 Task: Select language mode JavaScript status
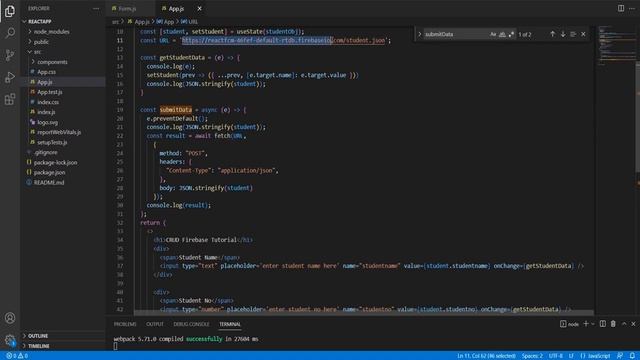click(x=595, y=356)
